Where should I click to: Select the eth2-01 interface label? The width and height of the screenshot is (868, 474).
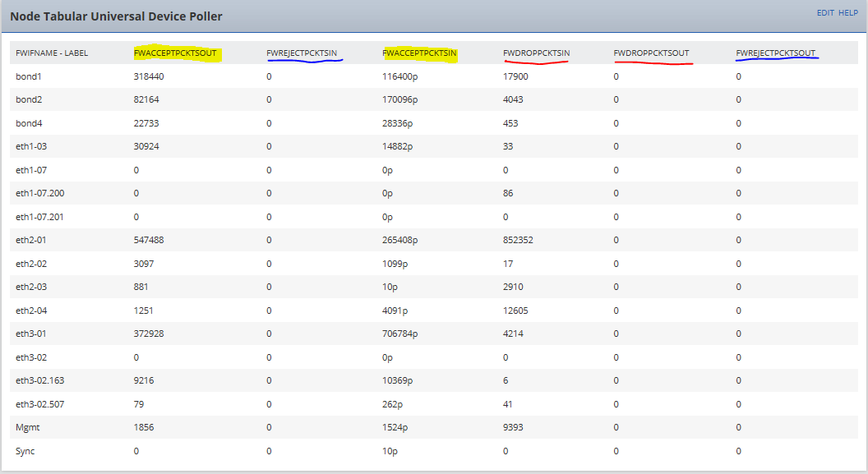[31, 240]
